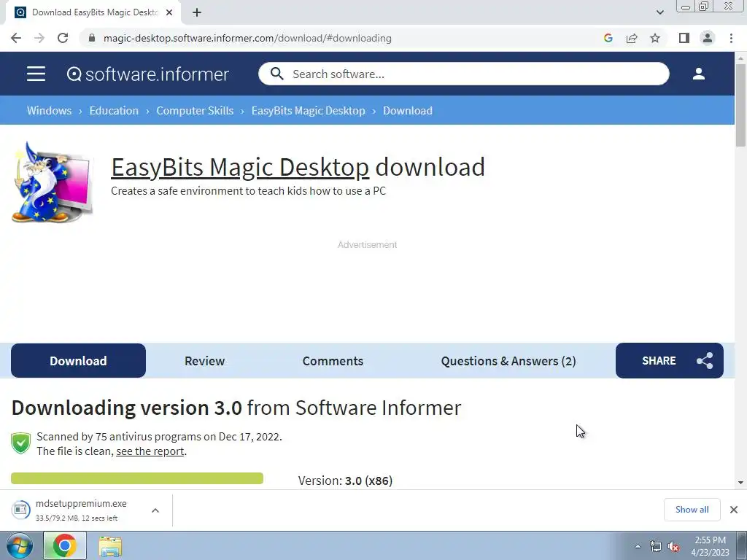Click the EasyBits wizard thumbnail image

pos(53,182)
